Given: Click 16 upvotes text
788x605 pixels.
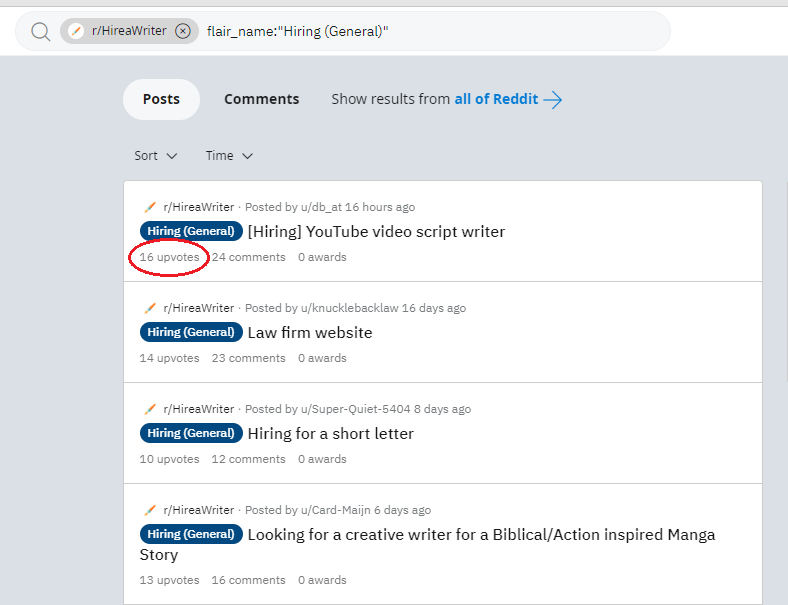Looking at the screenshot, I should [x=169, y=257].
